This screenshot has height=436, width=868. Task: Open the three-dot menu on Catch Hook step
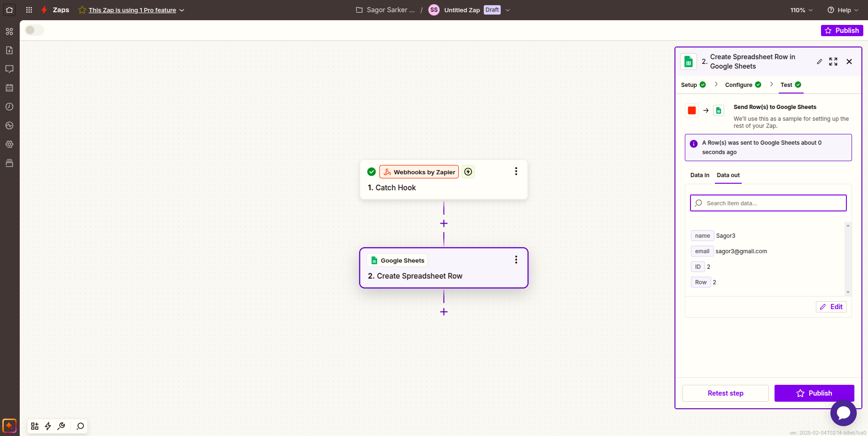point(516,171)
